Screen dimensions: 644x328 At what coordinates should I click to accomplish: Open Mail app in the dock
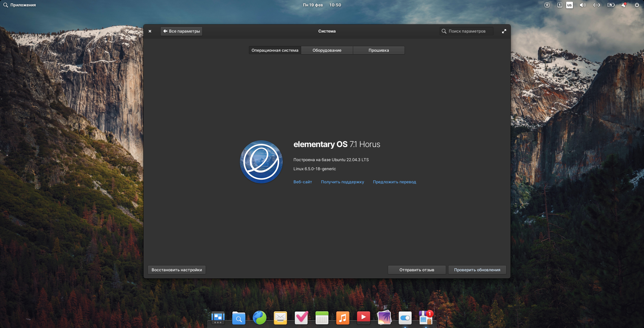click(x=280, y=318)
